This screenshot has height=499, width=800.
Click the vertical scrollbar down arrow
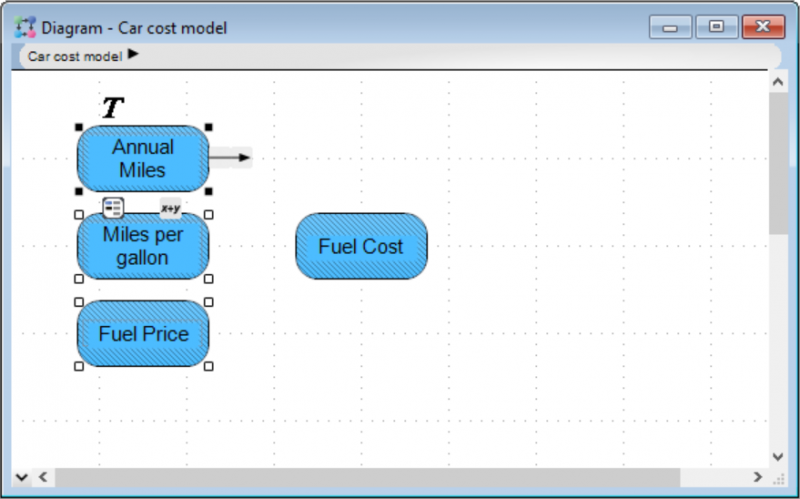(778, 457)
